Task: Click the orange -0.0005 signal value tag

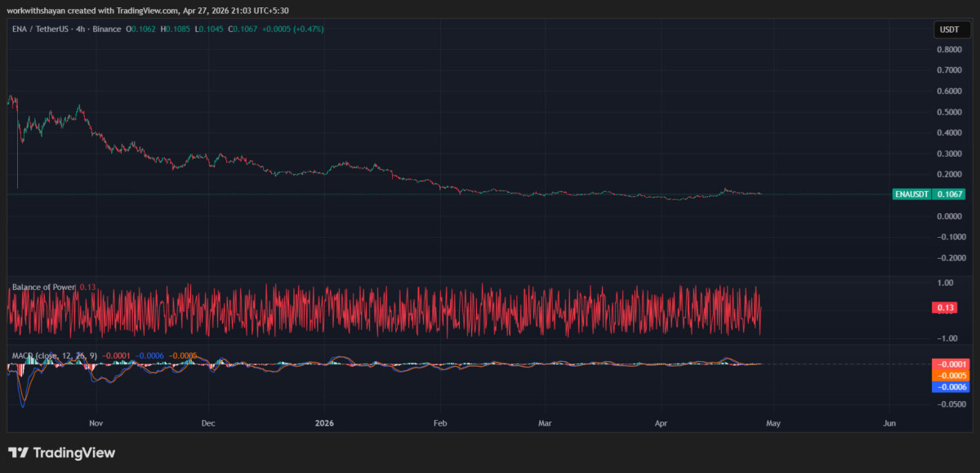Action: point(949,376)
